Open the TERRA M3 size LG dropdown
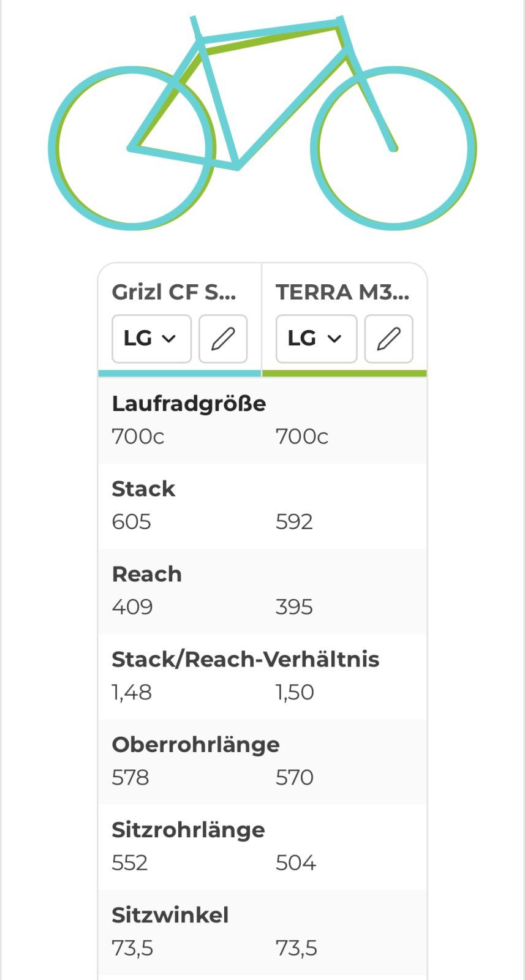 point(316,339)
